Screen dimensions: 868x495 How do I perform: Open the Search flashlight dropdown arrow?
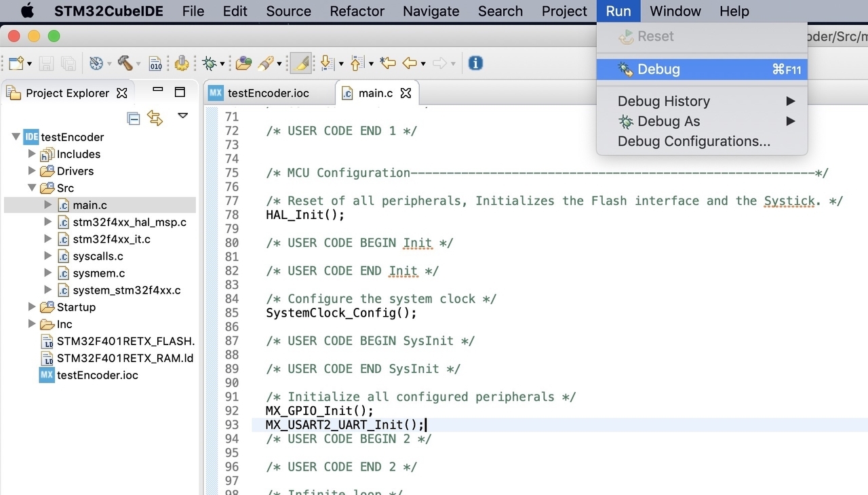[279, 64]
